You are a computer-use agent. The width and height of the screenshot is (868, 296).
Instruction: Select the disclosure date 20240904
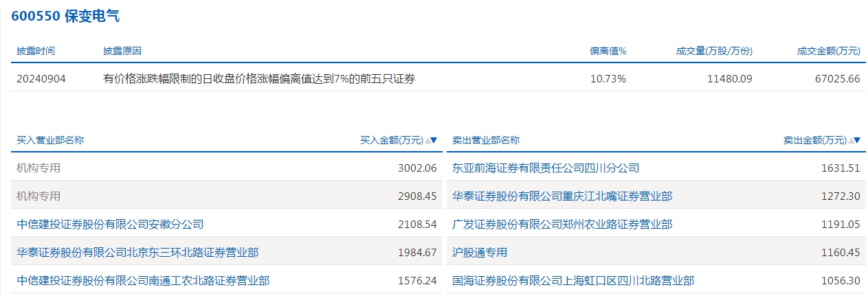point(41,78)
